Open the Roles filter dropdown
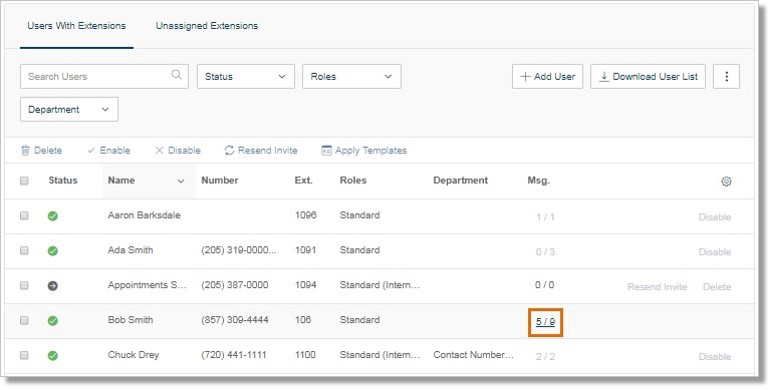 coord(352,77)
